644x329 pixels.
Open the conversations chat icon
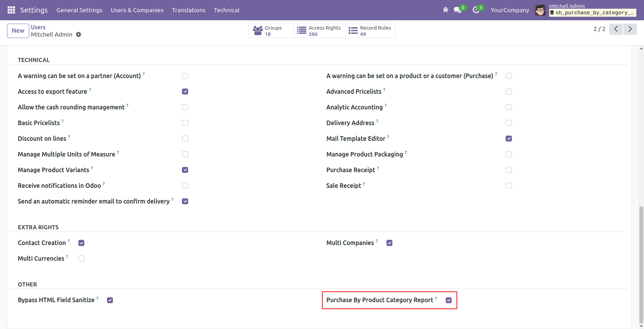(458, 10)
